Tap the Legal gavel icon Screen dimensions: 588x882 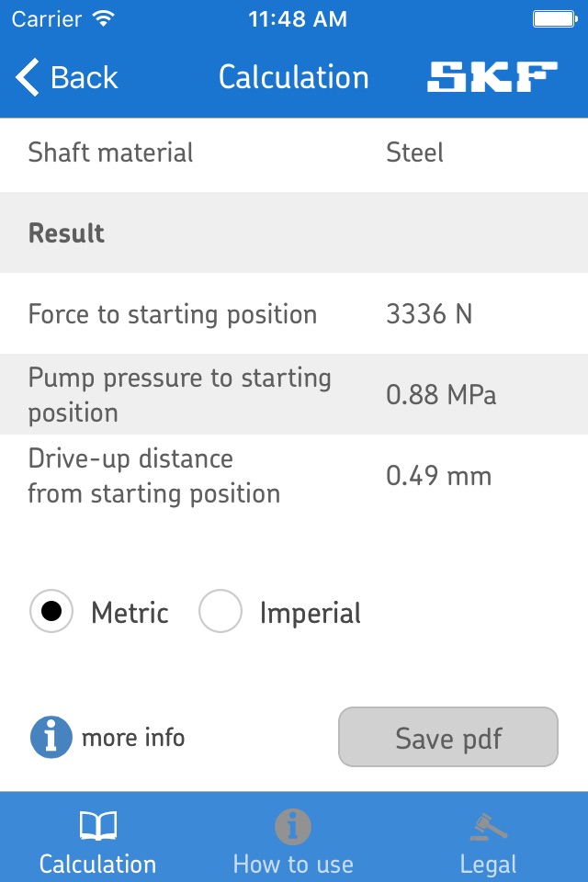(489, 827)
